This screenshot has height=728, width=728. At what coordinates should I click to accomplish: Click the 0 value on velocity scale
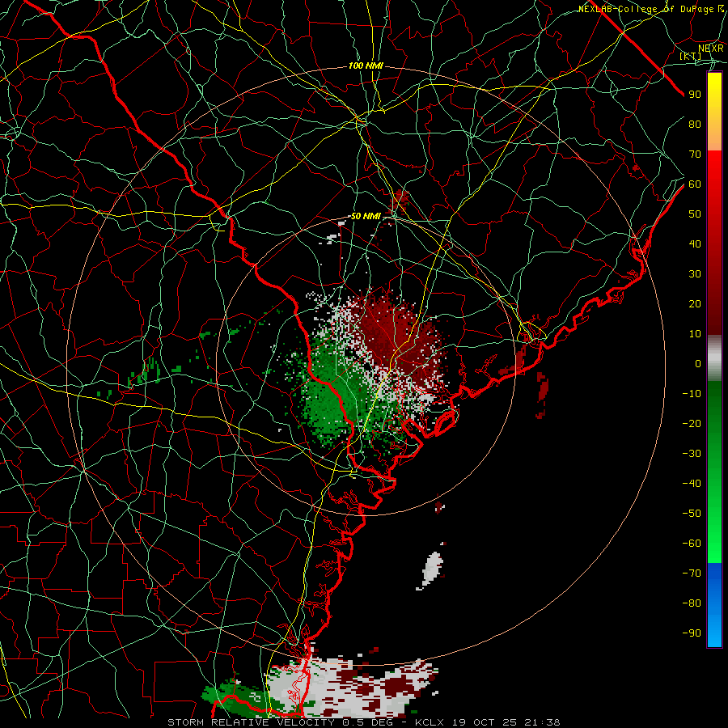pos(698,363)
